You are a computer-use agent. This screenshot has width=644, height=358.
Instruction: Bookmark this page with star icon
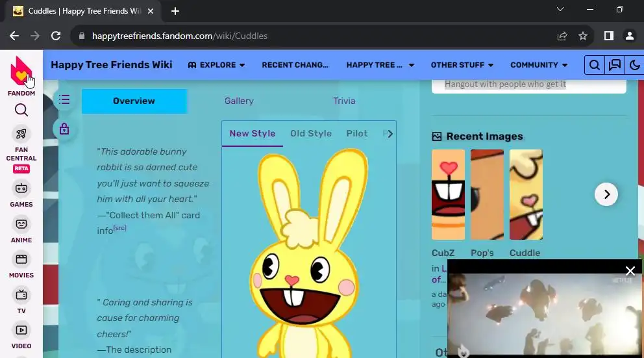(x=583, y=36)
